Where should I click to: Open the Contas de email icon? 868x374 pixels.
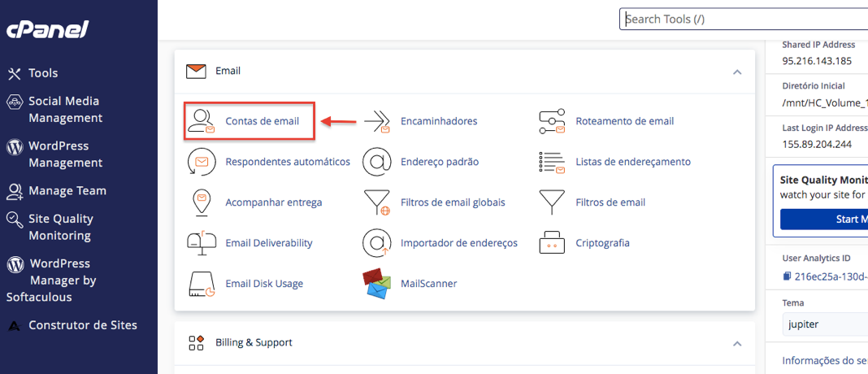pyautogui.click(x=201, y=121)
